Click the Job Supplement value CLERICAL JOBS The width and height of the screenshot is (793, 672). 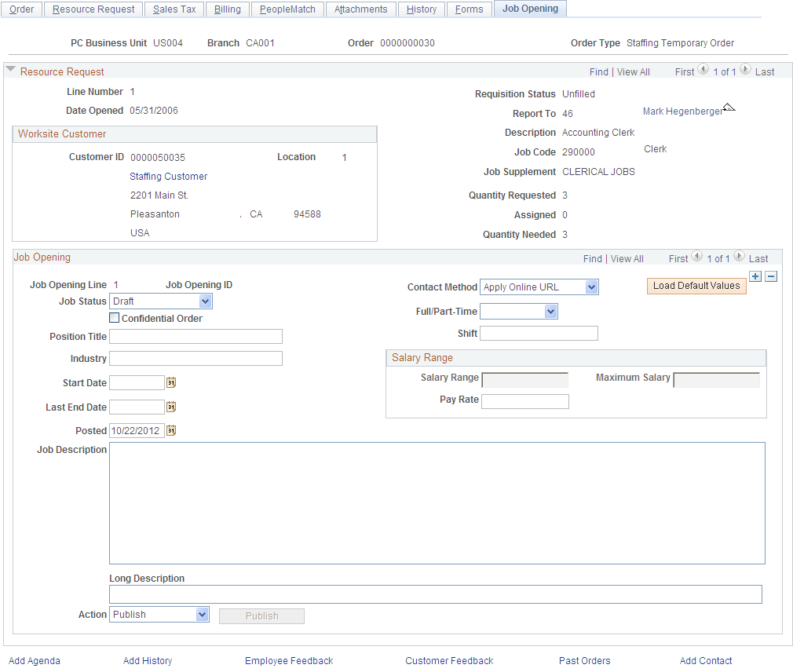598,172
